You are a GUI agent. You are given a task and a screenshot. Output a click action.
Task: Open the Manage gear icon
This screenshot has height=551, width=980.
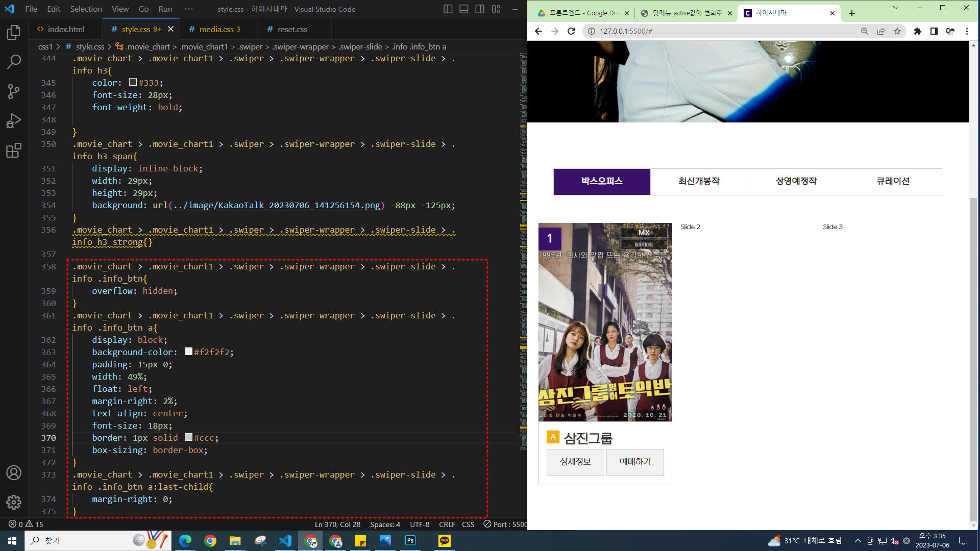coord(14,503)
